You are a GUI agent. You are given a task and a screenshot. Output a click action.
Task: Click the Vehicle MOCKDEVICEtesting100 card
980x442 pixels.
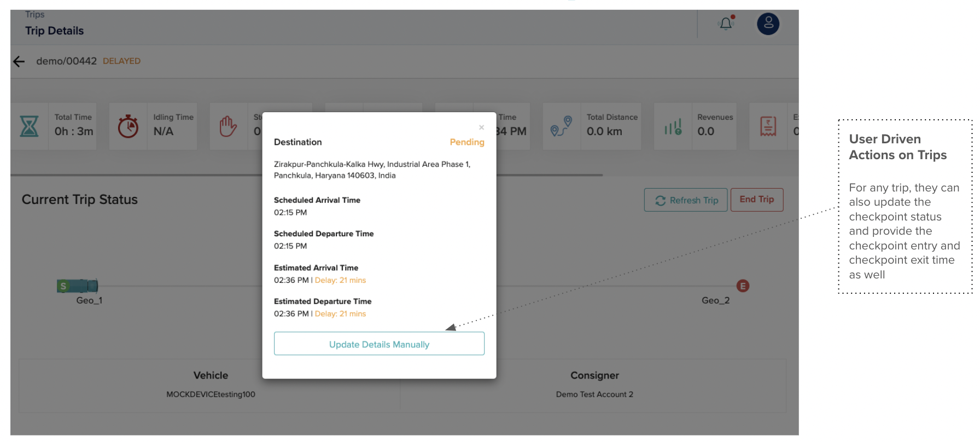pyautogui.click(x=211, y=385)
